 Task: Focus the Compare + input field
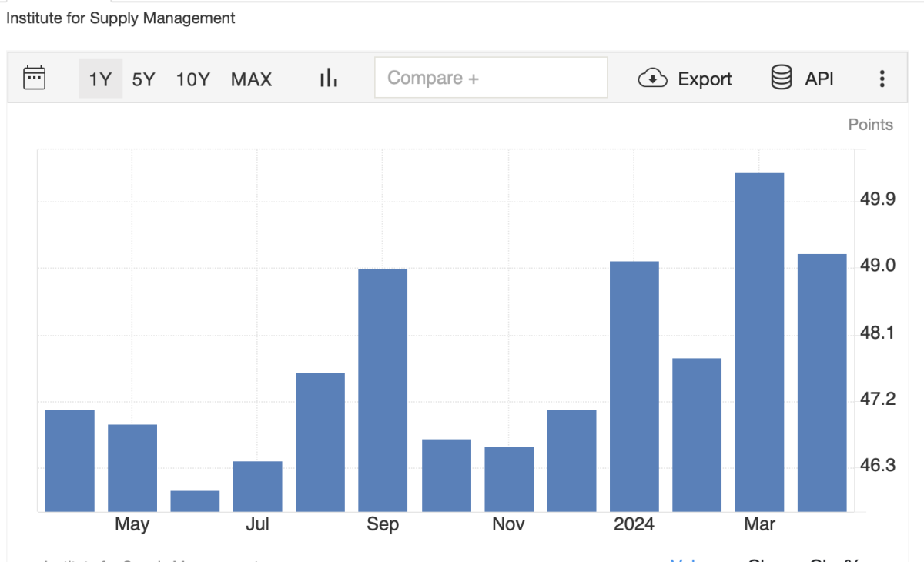point(490,78)
